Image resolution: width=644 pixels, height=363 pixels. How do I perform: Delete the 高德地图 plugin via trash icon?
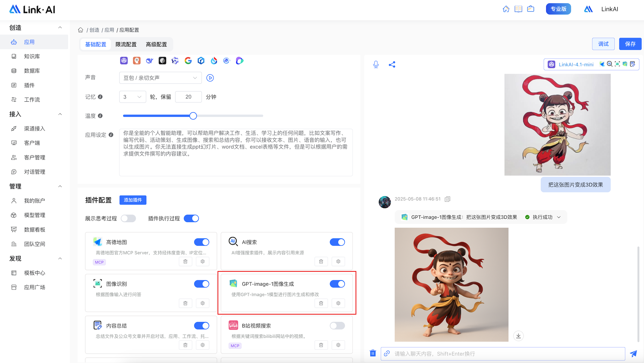[x=186, y=261]
